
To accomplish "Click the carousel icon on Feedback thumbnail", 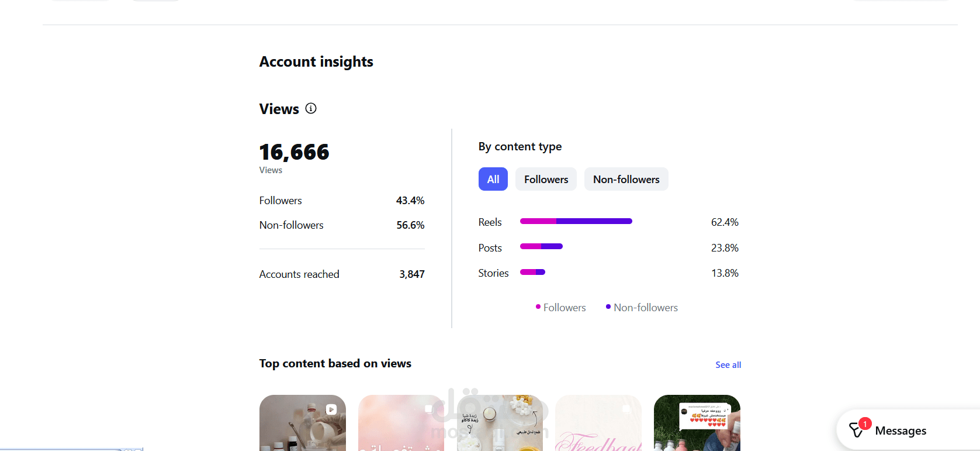I will [x=626, y=409].
